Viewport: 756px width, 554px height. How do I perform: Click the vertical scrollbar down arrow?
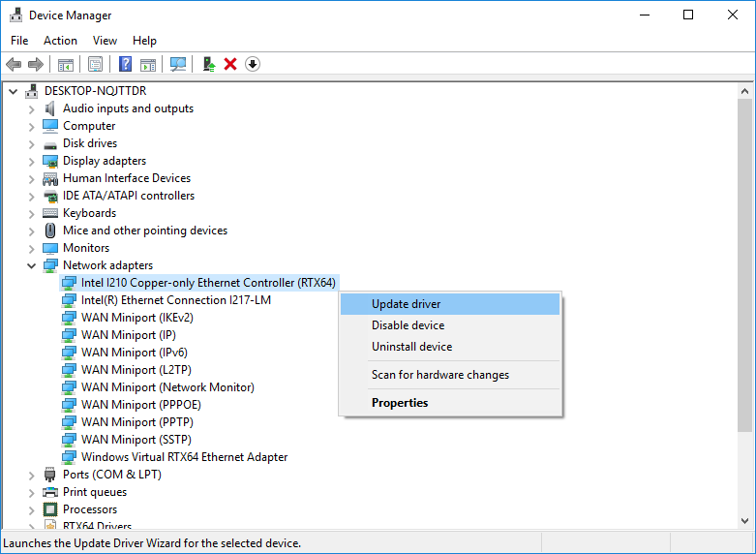[745, 520]
